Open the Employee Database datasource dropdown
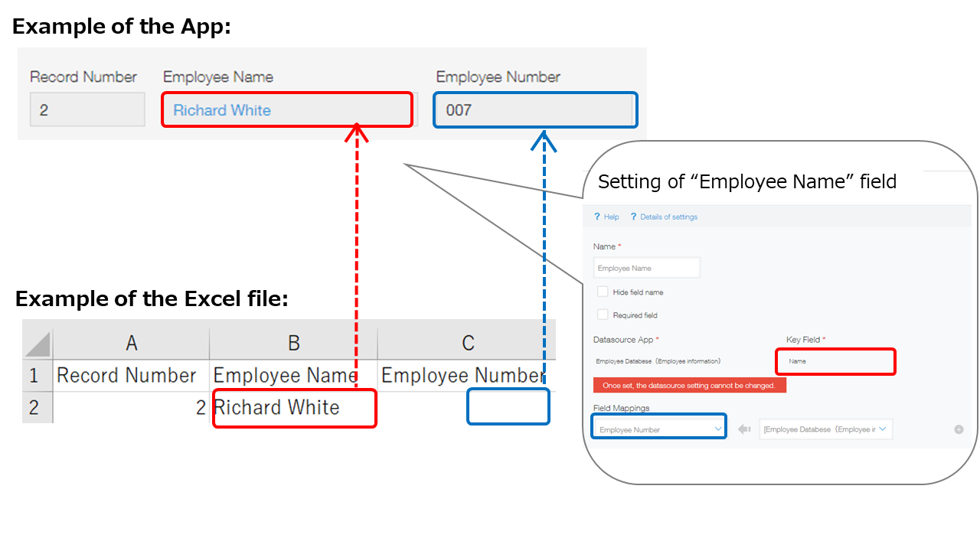This screenshot has height=551, width=980. click(x=825, y=429)
